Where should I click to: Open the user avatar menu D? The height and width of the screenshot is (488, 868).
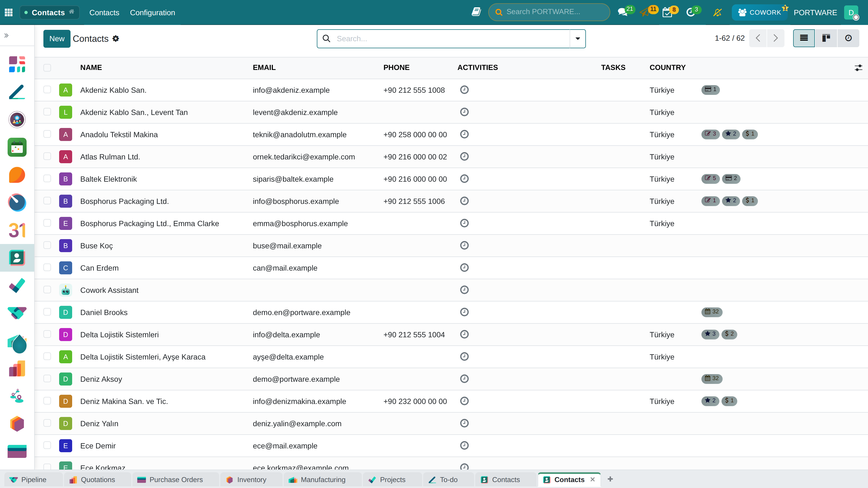851,12
